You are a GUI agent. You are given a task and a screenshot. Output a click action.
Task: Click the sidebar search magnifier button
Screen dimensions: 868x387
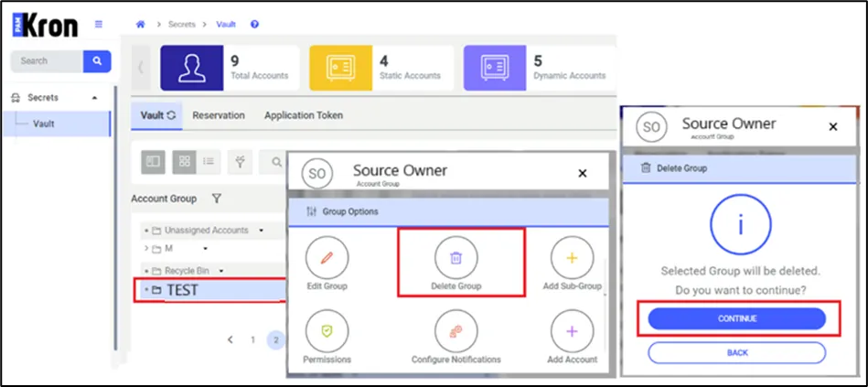[98, 61]
